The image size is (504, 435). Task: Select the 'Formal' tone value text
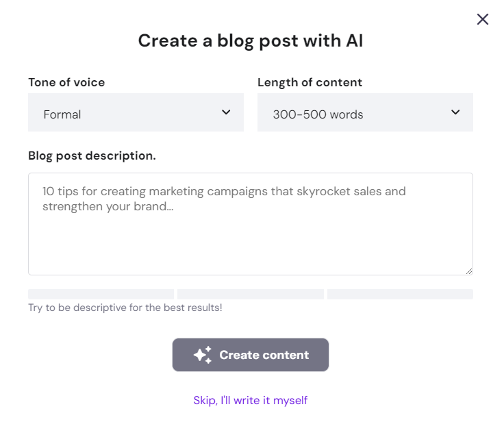pyautogui.click(x=62, y=114)
